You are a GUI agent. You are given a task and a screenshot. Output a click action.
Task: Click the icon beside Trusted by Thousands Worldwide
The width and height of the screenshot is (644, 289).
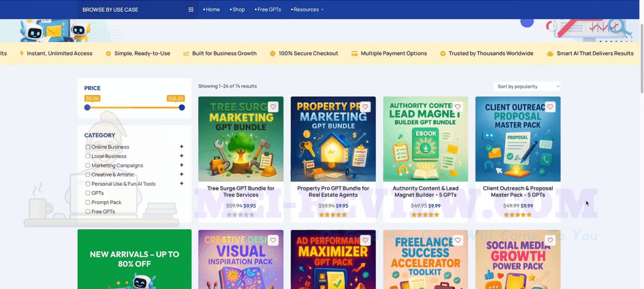tap(443, 54)
